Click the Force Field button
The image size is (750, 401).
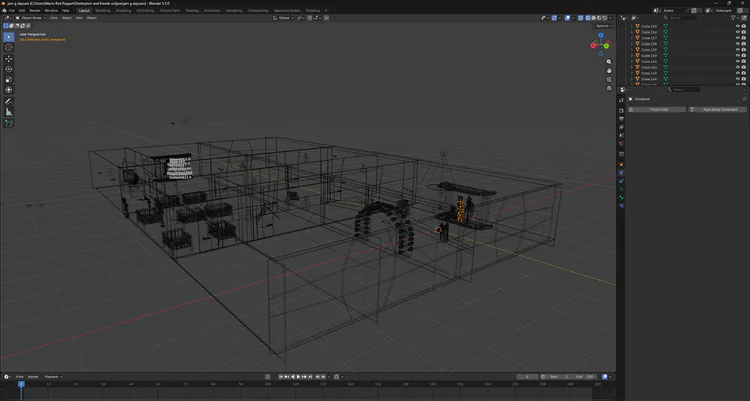[657, 110]
